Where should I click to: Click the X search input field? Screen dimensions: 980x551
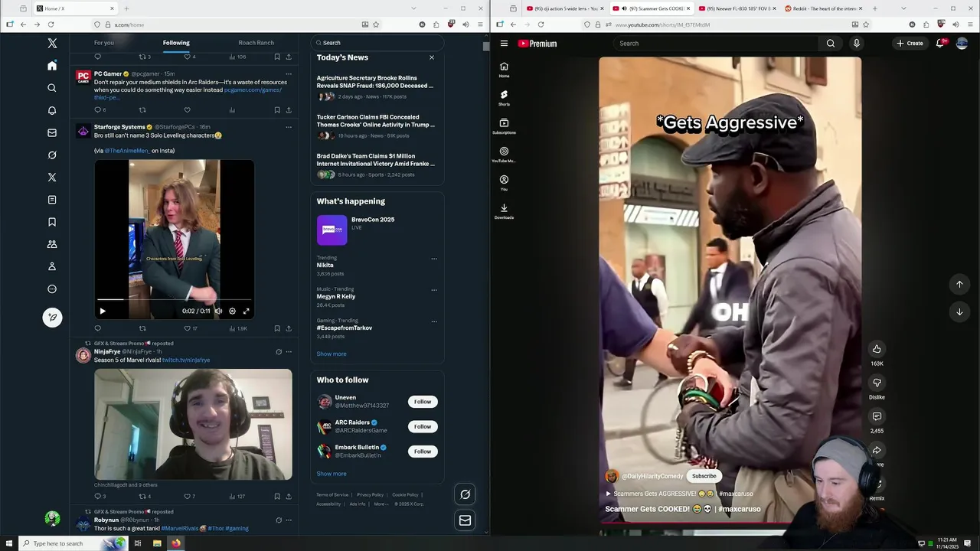(377, 43)
